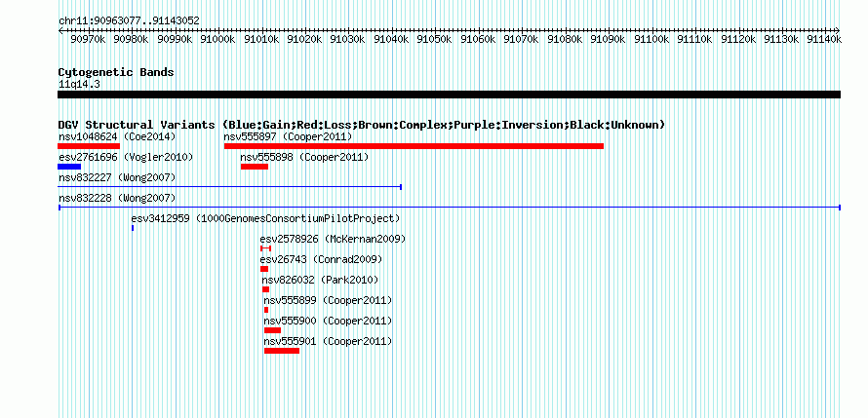Click the 91130k ruler tick label

point(781,39)
